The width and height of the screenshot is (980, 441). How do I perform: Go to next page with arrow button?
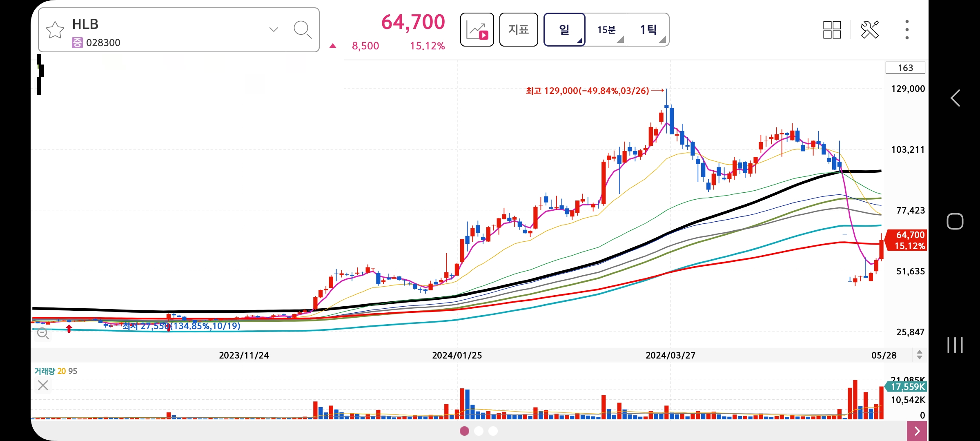917,431
